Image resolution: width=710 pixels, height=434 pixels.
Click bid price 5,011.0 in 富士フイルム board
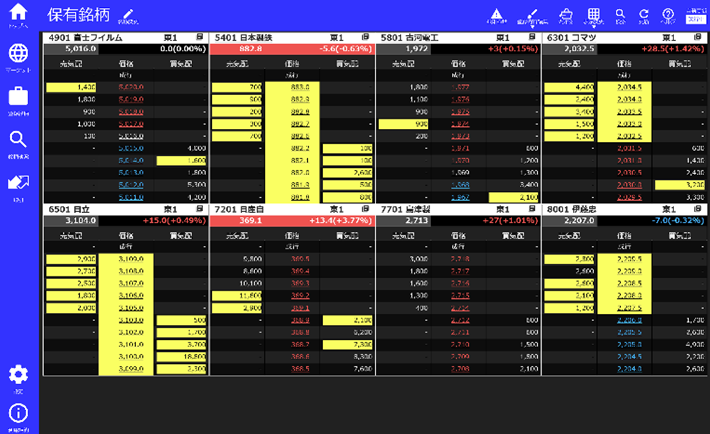point(131,198)
